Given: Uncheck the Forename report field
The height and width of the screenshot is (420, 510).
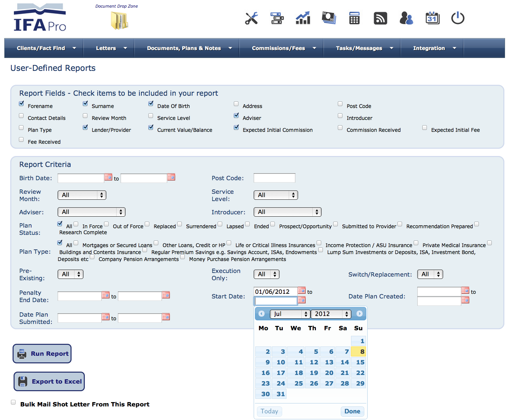Looking at the screenshot, I should tap(22, 104).
